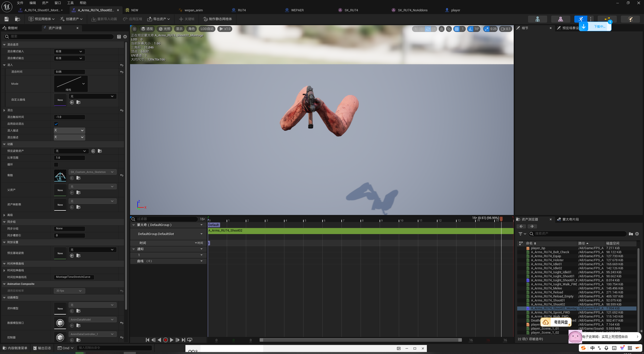Jump to the end of the animation
Screen dimensions: 644x354
184,340
